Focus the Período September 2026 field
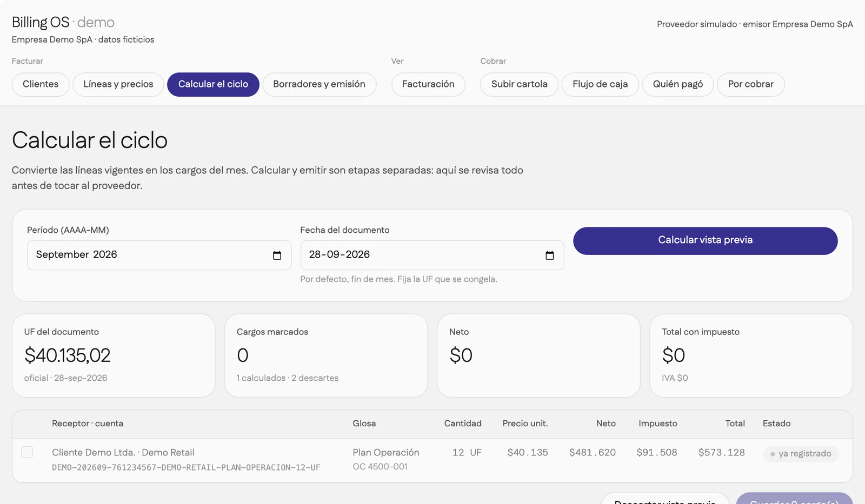Image resolution: width=865 pixels, height=504 pixels. (x=159, y=255)
